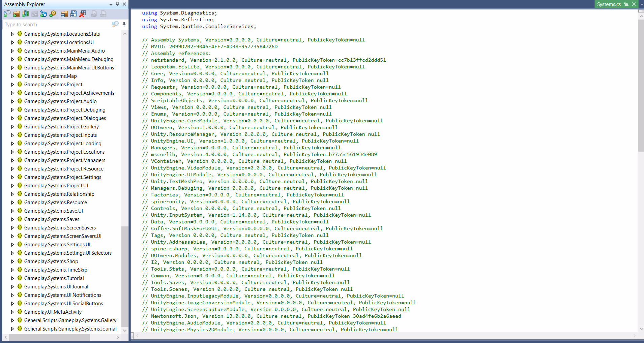
Task: Expand the Gameplay.Systems.Project.Gallery node
Action: (x=12, y=127)
